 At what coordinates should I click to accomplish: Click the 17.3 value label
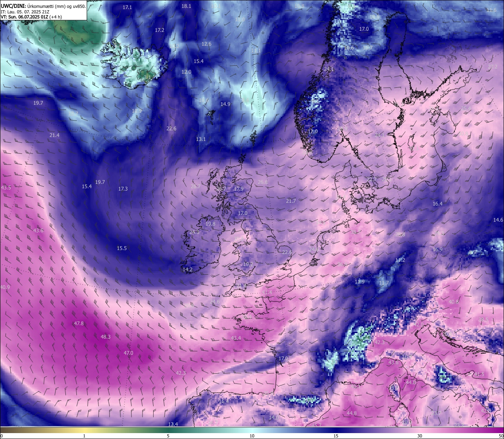[123, 189]
